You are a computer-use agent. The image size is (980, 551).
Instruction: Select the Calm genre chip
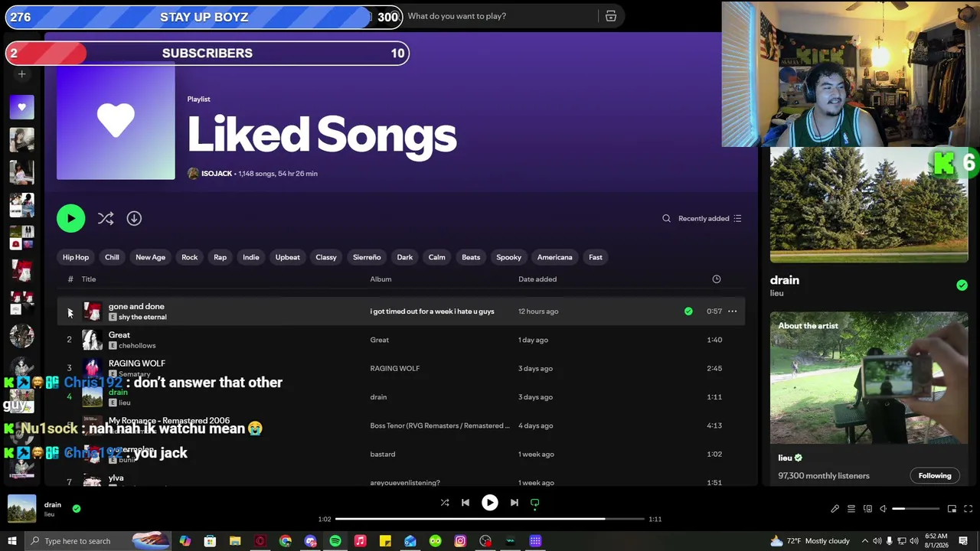(436, 257)
